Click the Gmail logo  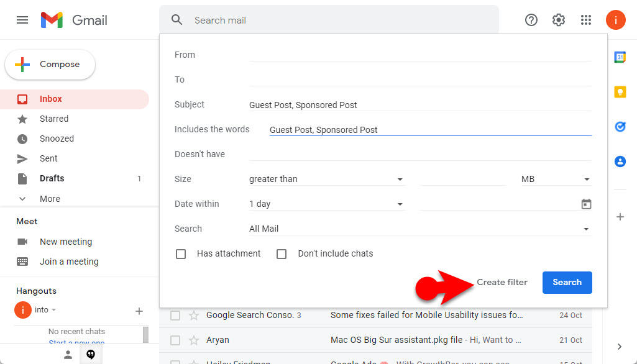pos(74,20)
